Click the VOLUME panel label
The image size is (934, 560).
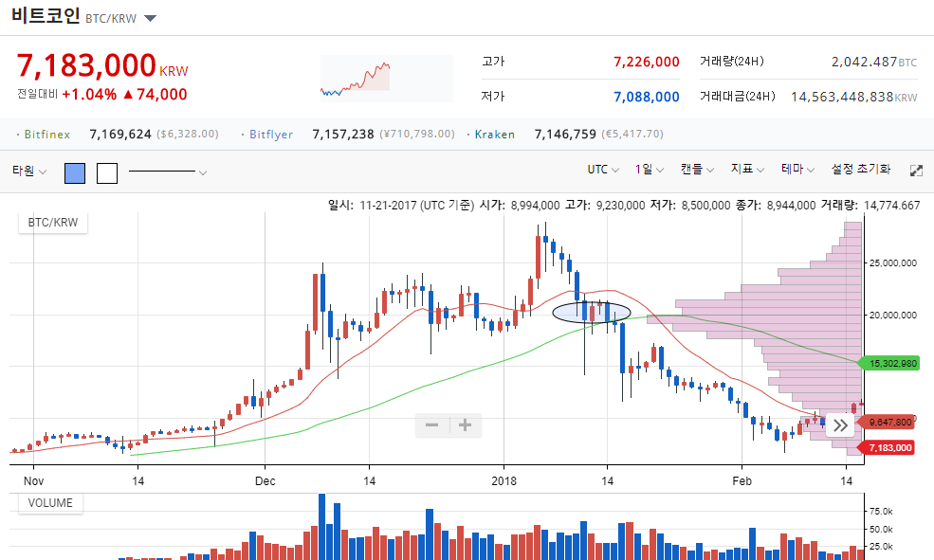click(50, 503)
